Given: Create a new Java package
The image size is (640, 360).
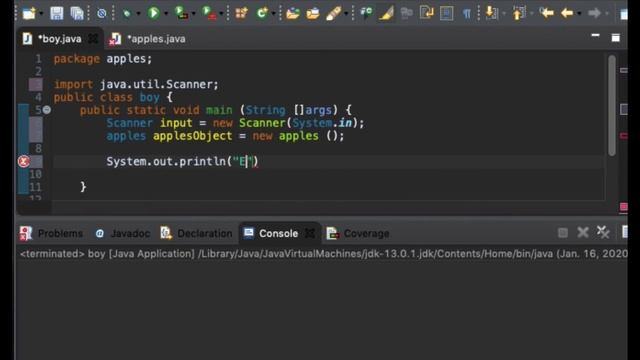Looking at the screenshot, I should coord(242,13).
